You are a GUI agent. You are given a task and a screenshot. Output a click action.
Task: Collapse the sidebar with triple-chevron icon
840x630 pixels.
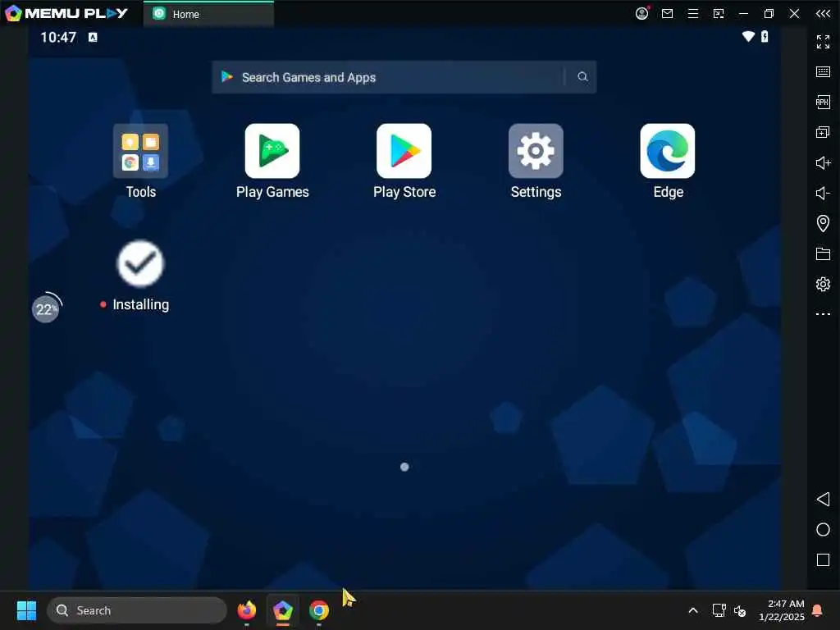[x=823, y=13]
